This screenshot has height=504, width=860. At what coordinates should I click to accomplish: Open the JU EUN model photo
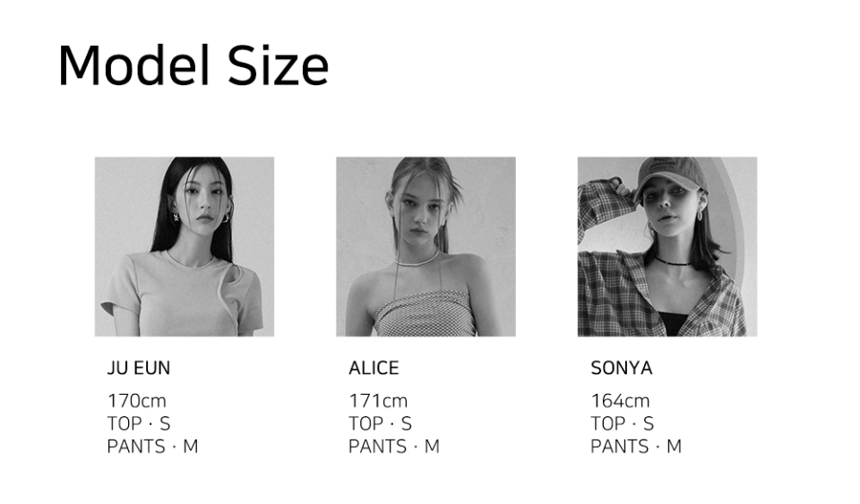pyautogui.click(x=185, y=246)
